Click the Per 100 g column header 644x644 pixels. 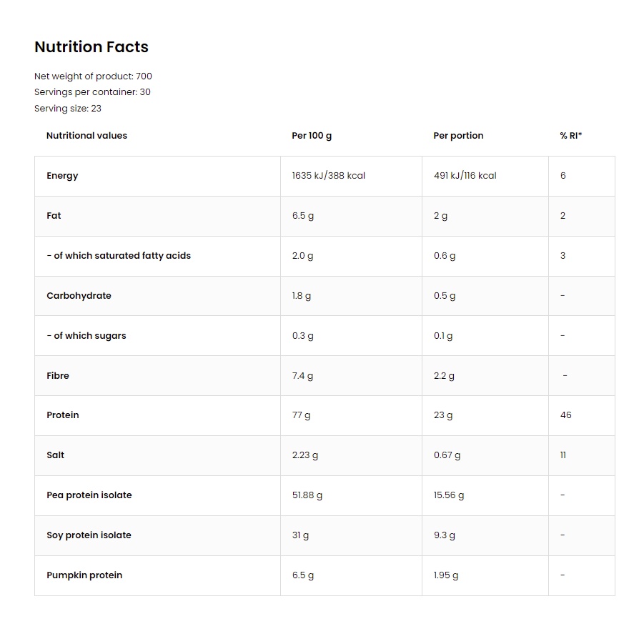pyautogui.click(x=312, y=136)
